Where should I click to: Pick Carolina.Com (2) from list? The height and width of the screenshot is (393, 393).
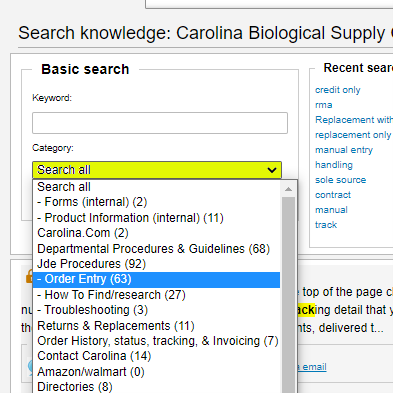(156, 233)
